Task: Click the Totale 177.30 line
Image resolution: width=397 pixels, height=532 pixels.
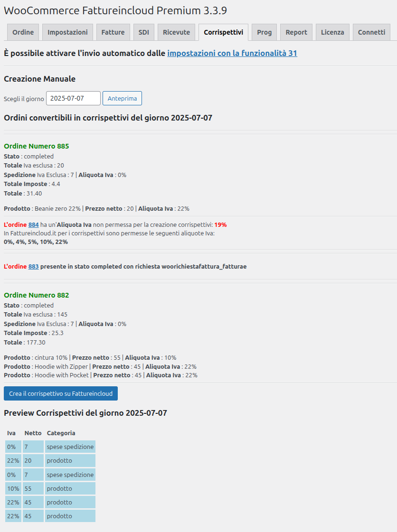Action: pyautogui.click(x=24, y=342)
